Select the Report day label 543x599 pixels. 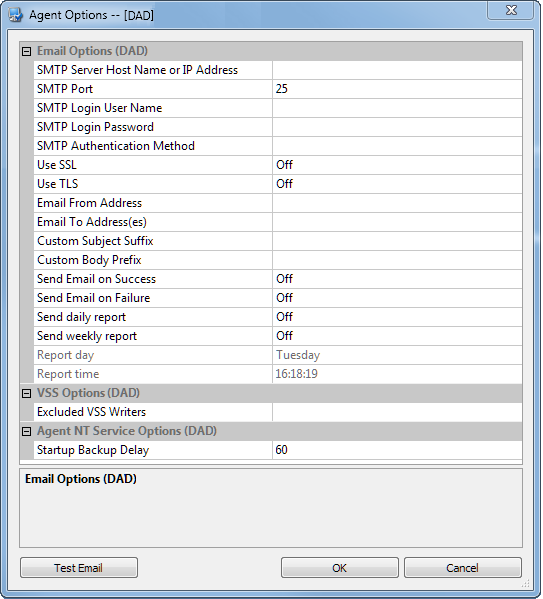tap(65, 355)
